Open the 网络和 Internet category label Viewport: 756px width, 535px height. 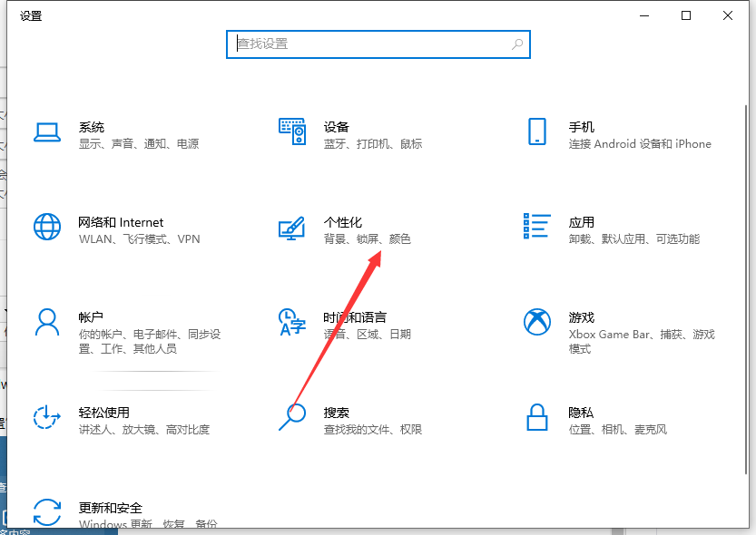point(121,222)
